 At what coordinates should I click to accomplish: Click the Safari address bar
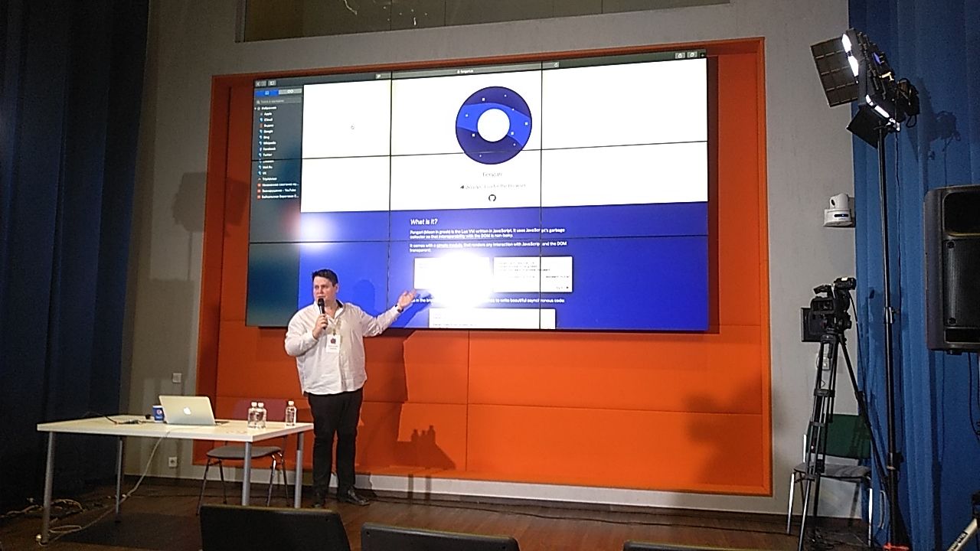pyautogui.click(x=466, y=71)
